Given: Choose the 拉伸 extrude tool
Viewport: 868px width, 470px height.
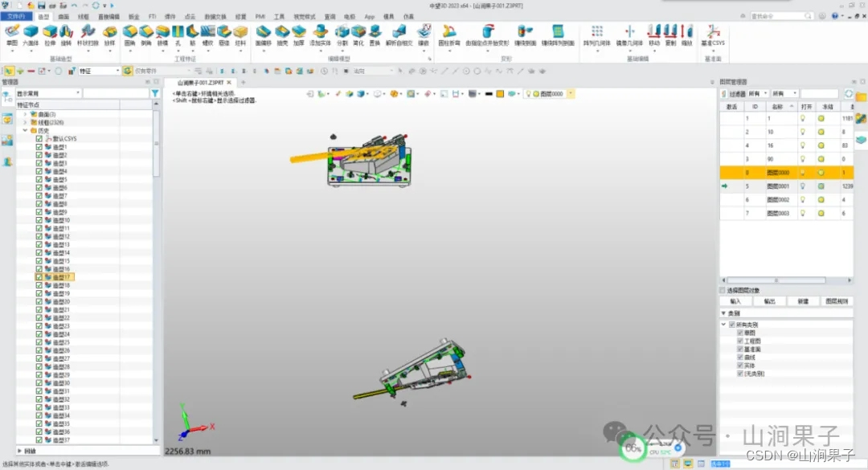Looking at the screenshot, I should click(50, 35).
